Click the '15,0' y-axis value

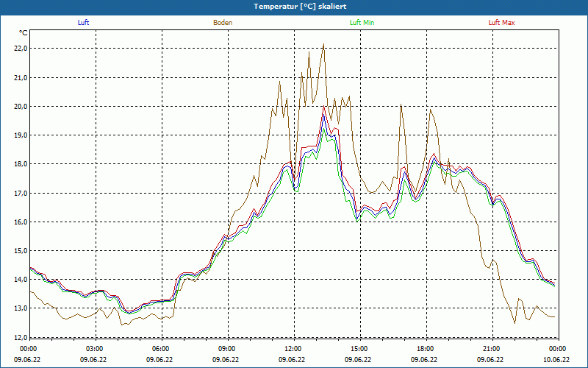pos(21,250)
